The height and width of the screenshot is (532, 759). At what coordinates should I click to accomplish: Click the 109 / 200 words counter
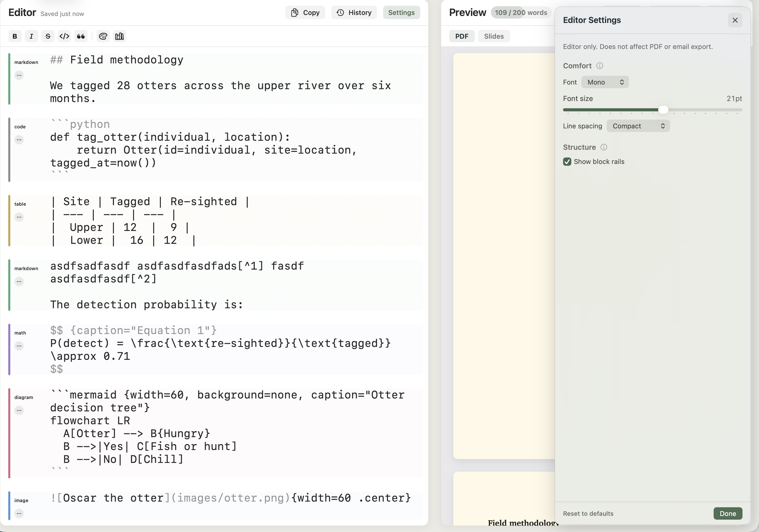521,13
